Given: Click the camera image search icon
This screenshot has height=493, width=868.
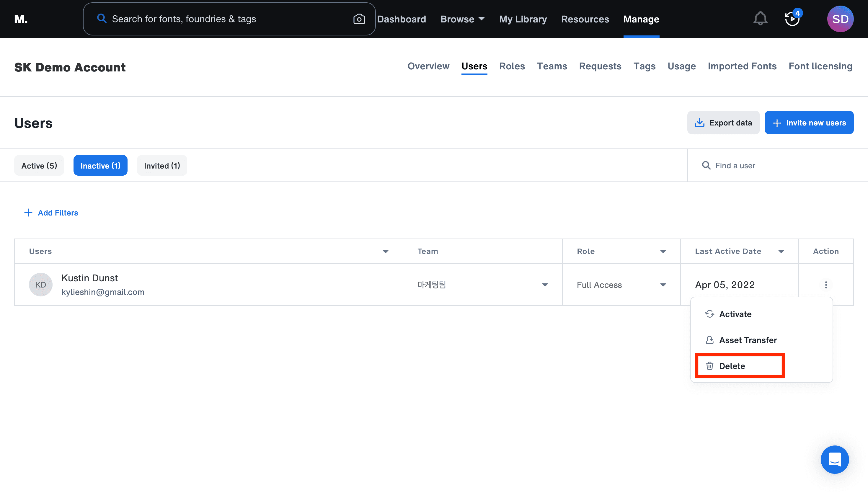Looking at the screenshot, I should click(359, 19).
